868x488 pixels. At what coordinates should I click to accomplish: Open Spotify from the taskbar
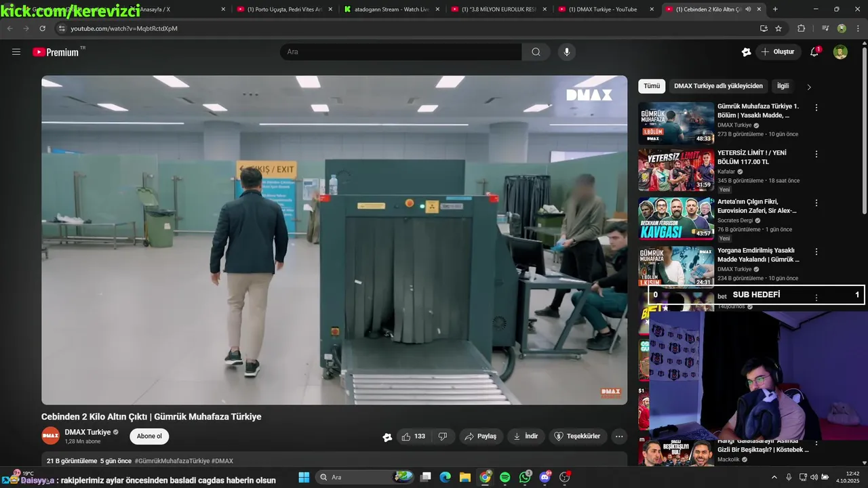point(505,477)
